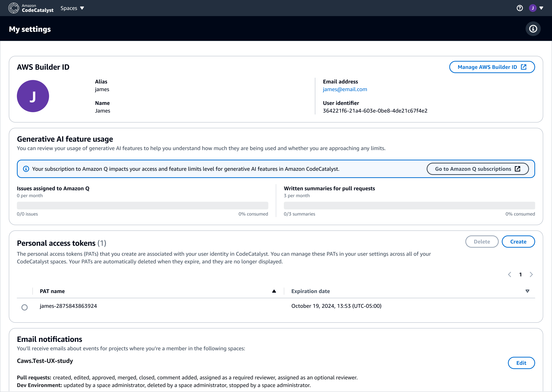Select the james-2875843863924 token radio button
Viewport: 552px width, 392px height.
coord(24,307)
